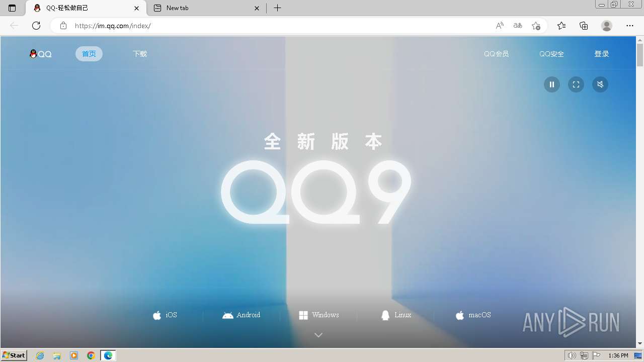Open the Read aloud option
Viewport: 644px width, 362px height.
(500, 26)
